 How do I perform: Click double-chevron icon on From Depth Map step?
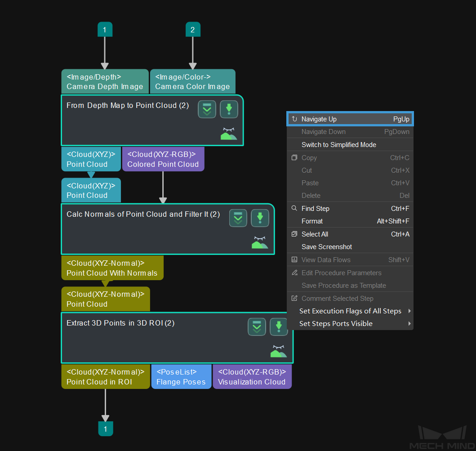[207, 109]
